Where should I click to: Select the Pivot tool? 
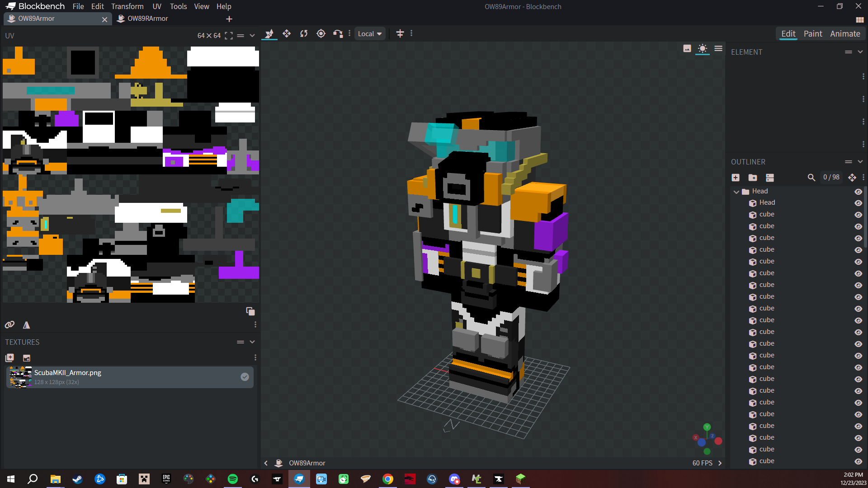(x=321, y=33)
